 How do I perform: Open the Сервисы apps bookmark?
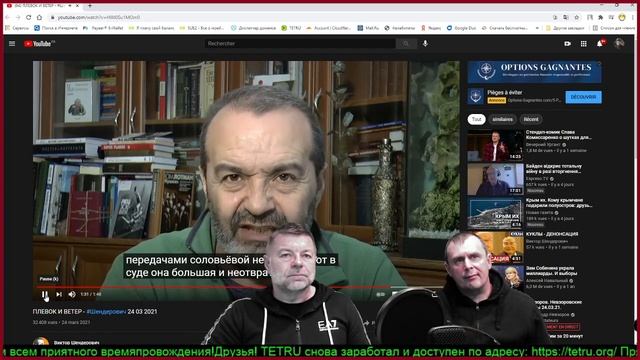click(x=17, y=28)
